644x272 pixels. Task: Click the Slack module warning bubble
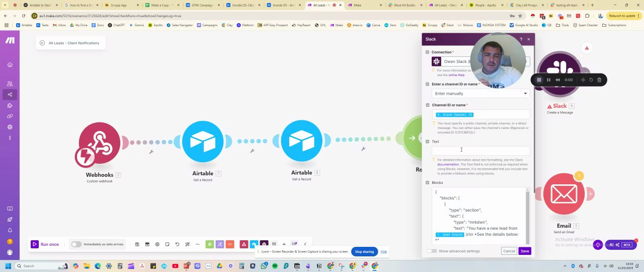(586, 48)
